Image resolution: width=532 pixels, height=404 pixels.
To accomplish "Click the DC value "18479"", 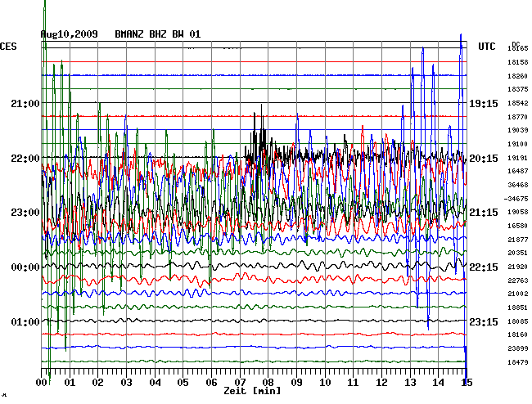I will point(518,362).
